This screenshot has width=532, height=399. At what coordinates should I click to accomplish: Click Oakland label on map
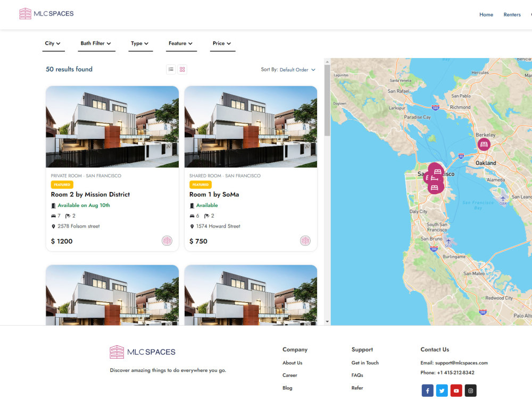pos(486,163)
